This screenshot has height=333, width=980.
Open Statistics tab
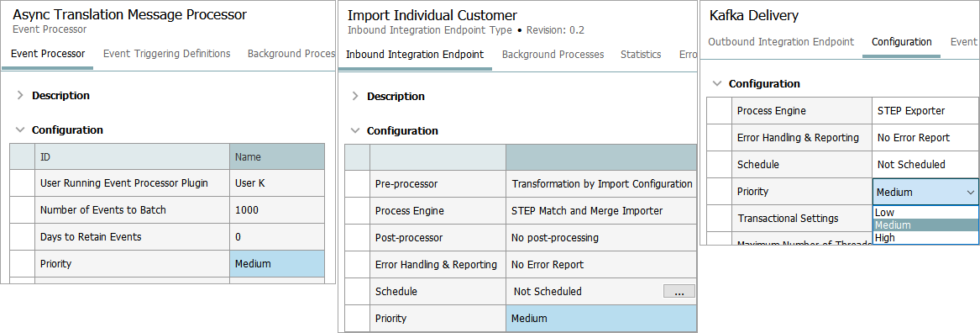pyautogui.click(x=641, y=55)
